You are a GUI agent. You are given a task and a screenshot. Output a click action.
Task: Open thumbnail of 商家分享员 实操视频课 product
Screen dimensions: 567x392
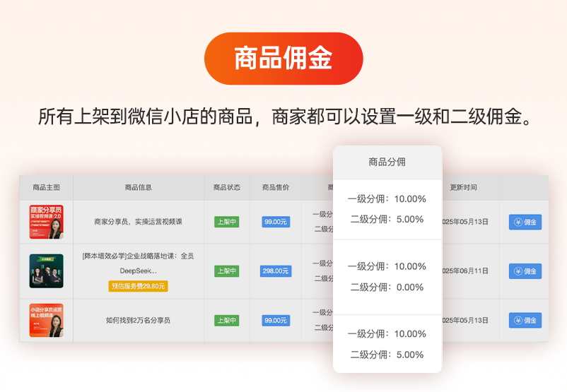point(46,222)
